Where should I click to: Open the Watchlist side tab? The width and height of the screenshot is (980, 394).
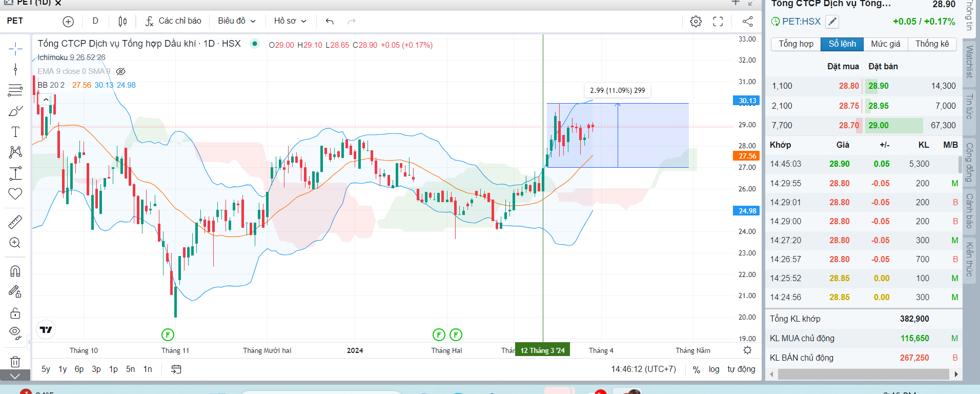pyautogui.click(x=970, y=62)
